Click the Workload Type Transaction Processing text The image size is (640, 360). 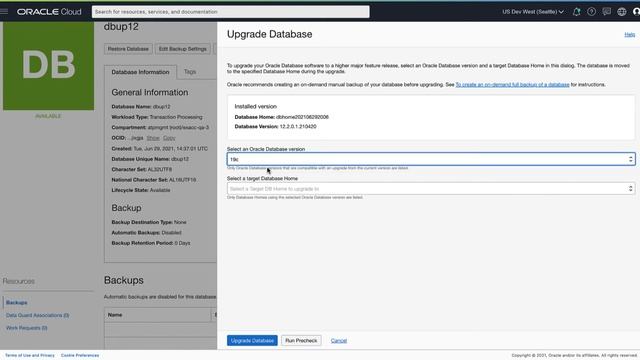157,117
